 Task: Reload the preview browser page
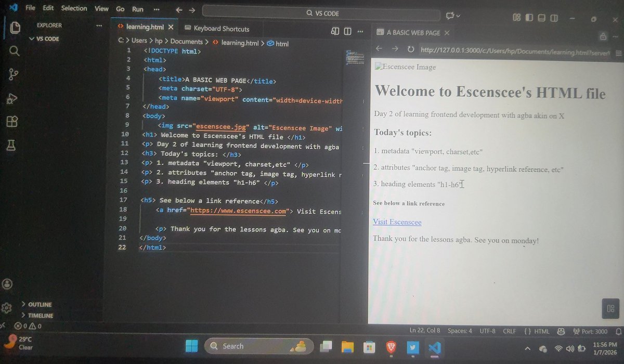coord(411,49)
